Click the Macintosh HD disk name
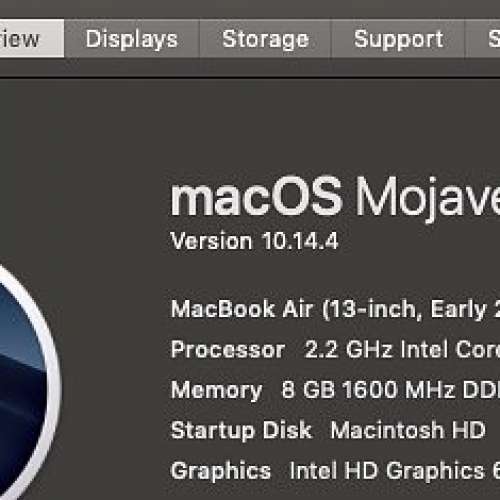Screen dimensions: 500x500 [x=408, y=430]
